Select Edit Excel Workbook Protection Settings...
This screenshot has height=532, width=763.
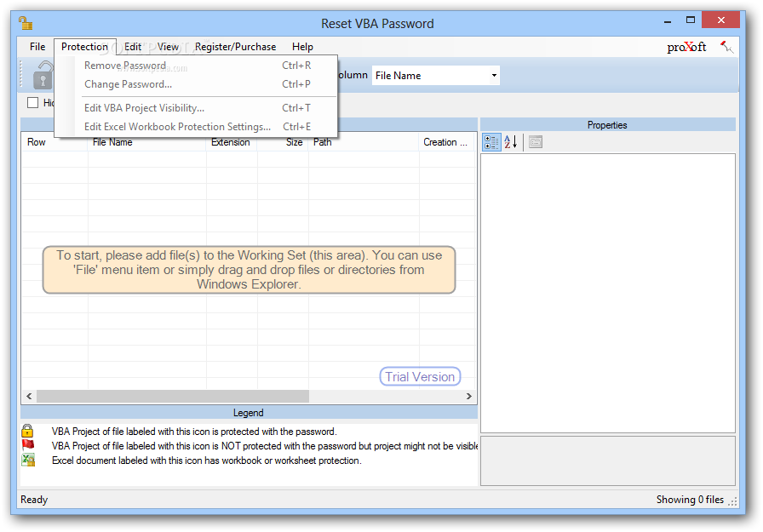click(x=196, y=127)
